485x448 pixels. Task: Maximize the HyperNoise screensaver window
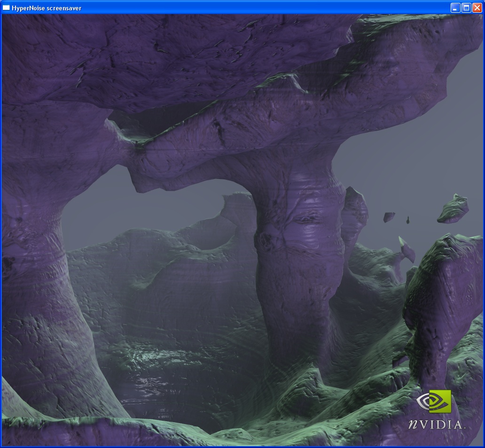[x=466, y=8]
